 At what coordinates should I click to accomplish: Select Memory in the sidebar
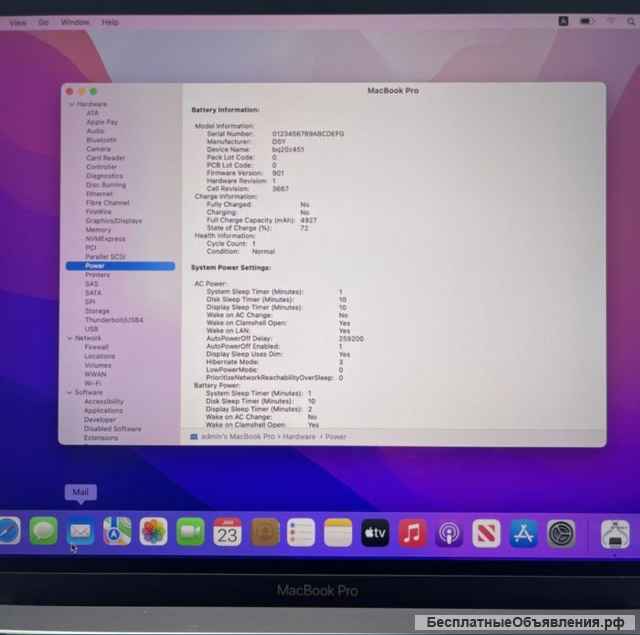[98, 230]
